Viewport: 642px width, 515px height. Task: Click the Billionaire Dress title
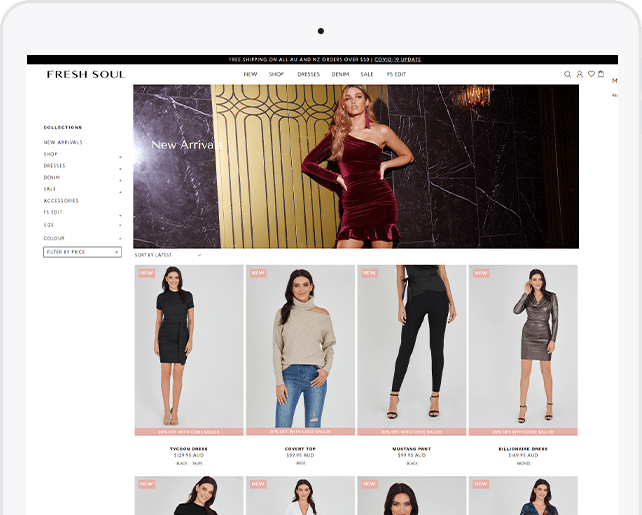click(523, 449)
